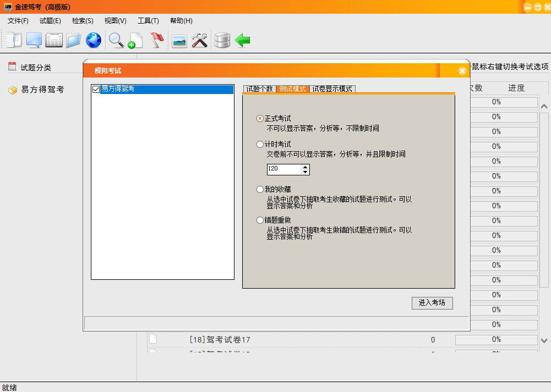Click progress bar of 驾考试卷17 row

click(x=496, y=339)
